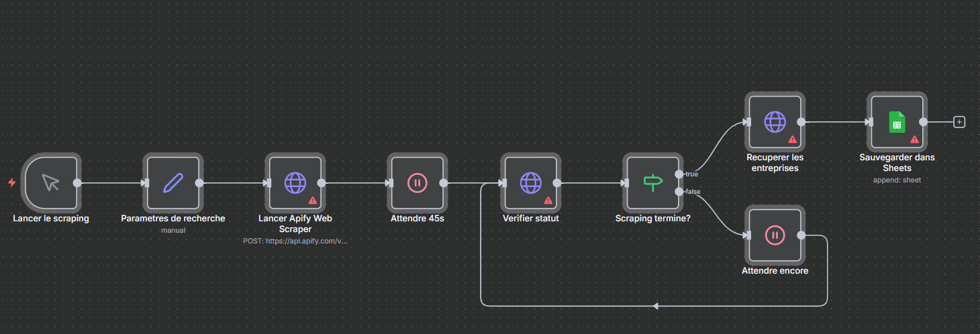Click the Lancer Apify Web Scraper globe node
Image resolution: width=980 pixels, height=334 pixels.
point(295,182)
